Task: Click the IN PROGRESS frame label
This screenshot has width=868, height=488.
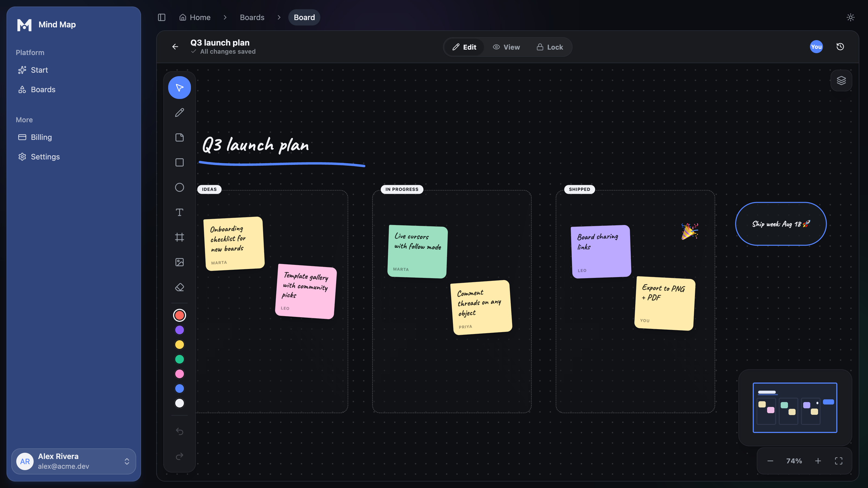Action: (402, 189)
